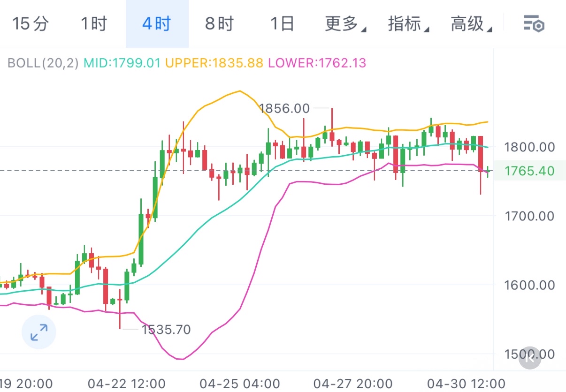
Task: Click the 1856.00 high price marker
Action: click(284, 109)
